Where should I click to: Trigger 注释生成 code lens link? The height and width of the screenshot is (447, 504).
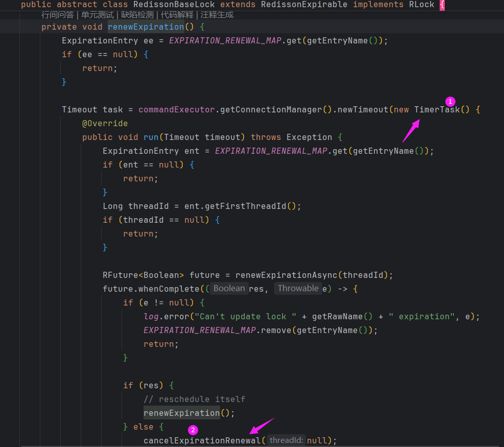(x=217, y=15)
